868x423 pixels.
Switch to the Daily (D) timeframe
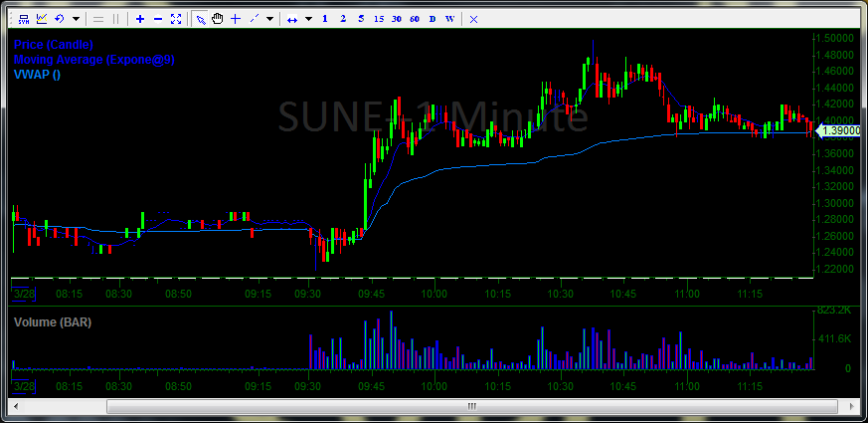click(433, 19)
